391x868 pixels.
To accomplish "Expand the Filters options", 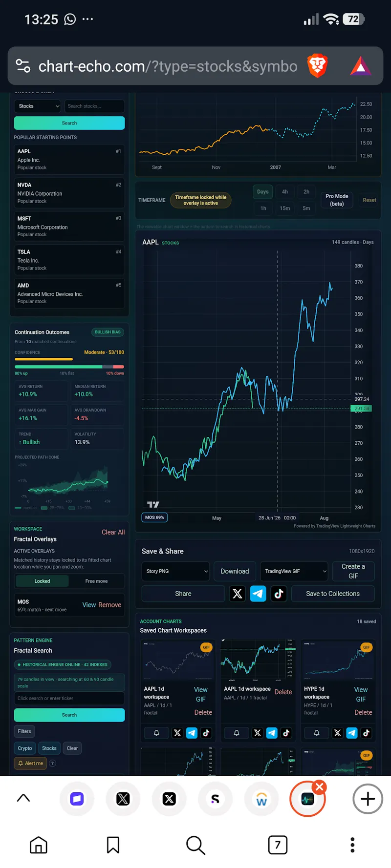I will (x=24, y=731).
